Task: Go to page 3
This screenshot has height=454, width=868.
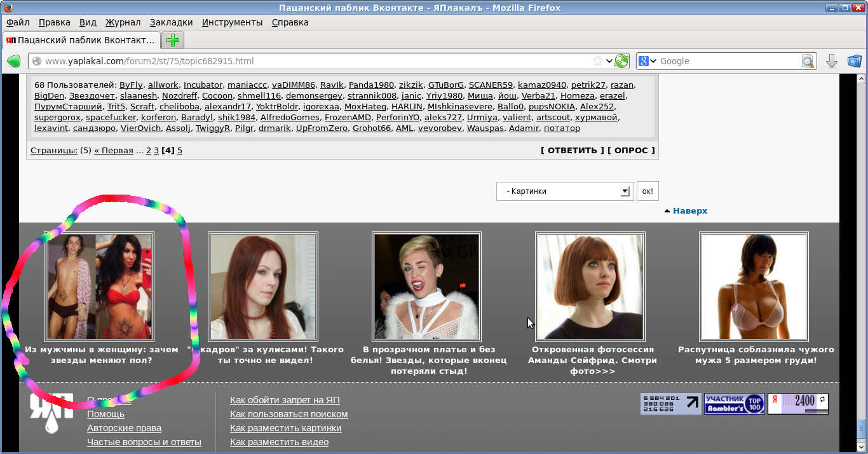Action: coord(156,151)
